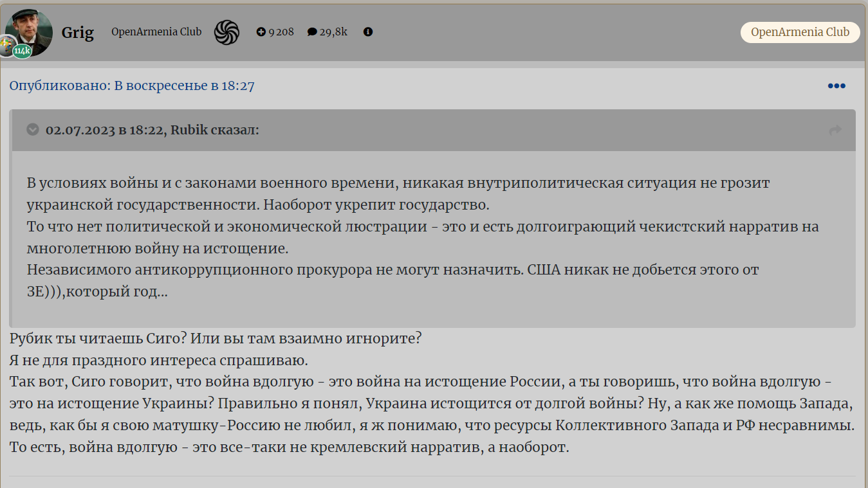Viewport: 868px width, 488px height.
Task: Open member info via the info icon
Action: point(368,31)
